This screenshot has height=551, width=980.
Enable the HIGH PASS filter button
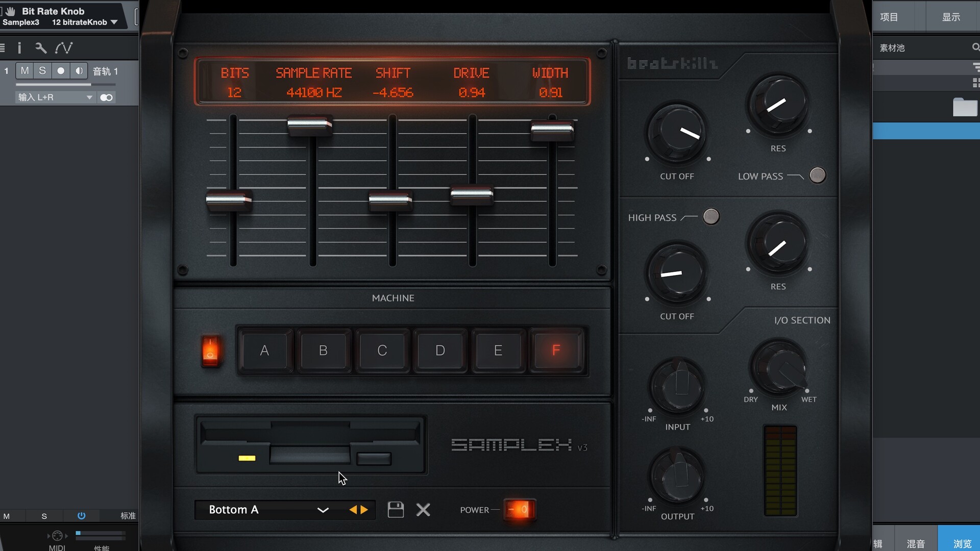point(710,217)
